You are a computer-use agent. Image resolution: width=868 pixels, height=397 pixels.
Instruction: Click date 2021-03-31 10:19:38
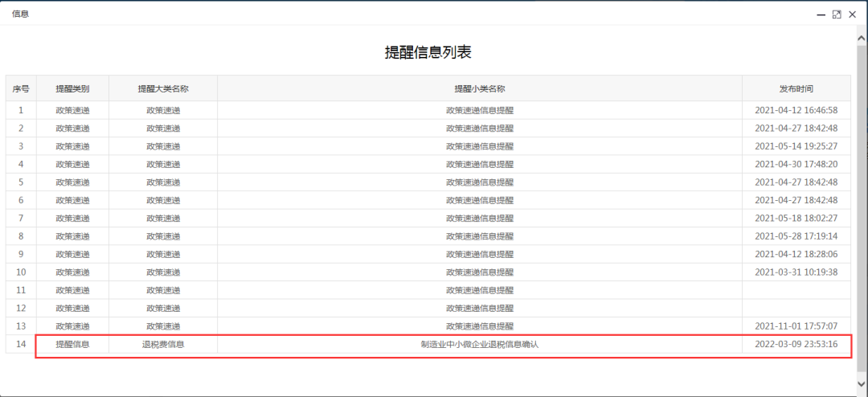point(796,272)
